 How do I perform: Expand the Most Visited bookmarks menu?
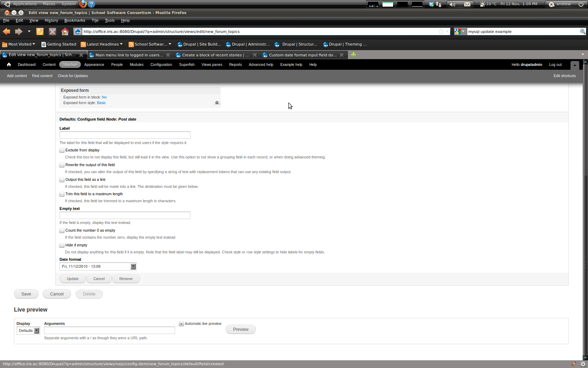tap(19, 44)
